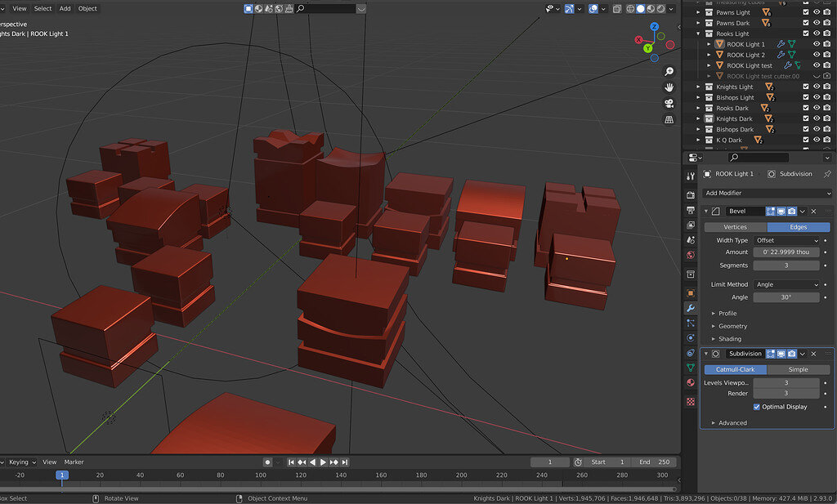The height and width of the screenshot is (504, 837).
Task: Open the Select menu
Action: 43,8
